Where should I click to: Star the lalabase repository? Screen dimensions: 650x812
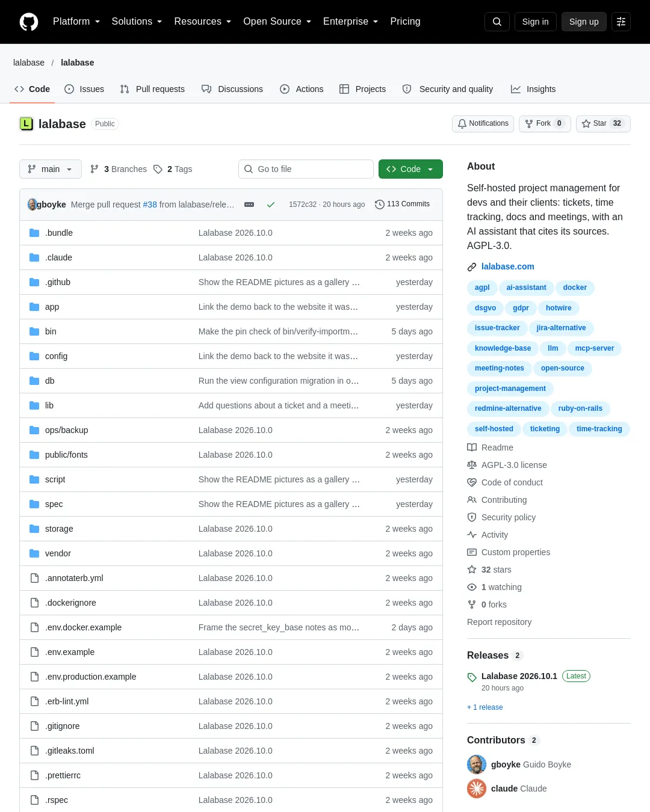pyautogui.click(x=603, y=124)
